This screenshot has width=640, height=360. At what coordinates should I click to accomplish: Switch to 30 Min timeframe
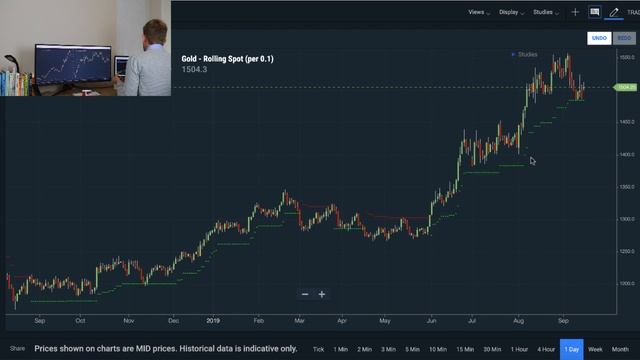(492, 349)
